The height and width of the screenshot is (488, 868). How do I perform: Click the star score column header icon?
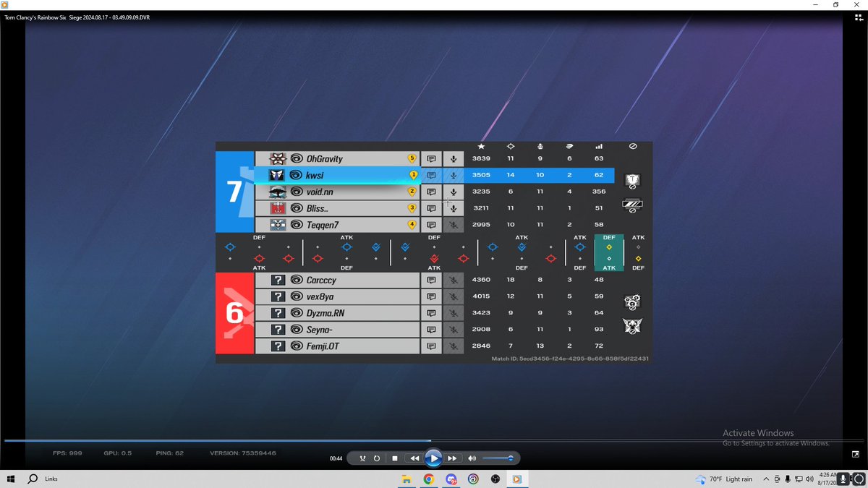point(481,146)
